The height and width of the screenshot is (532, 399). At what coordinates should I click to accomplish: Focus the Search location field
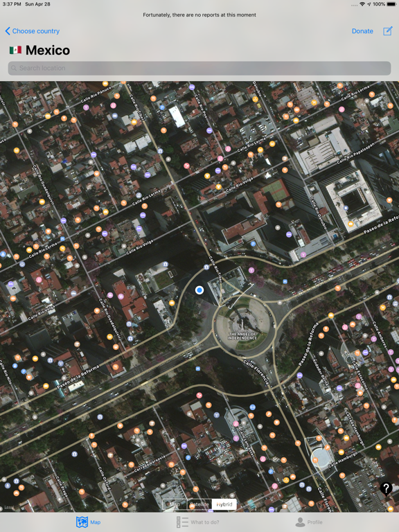pyautogui.click(x=199, y=68)
